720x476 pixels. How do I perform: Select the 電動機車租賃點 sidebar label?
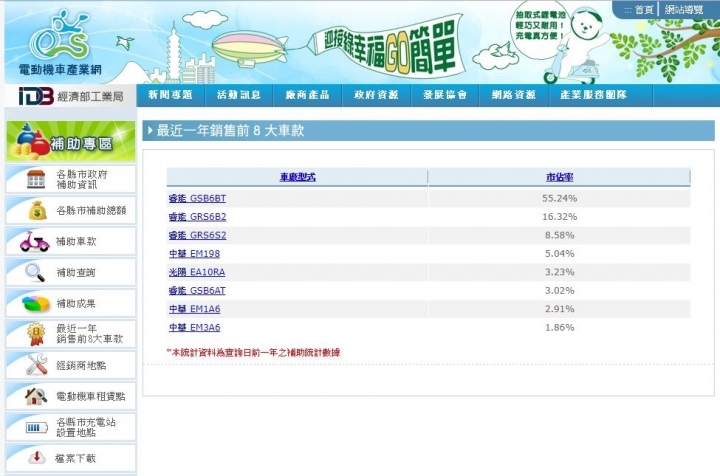coord(91,396)
